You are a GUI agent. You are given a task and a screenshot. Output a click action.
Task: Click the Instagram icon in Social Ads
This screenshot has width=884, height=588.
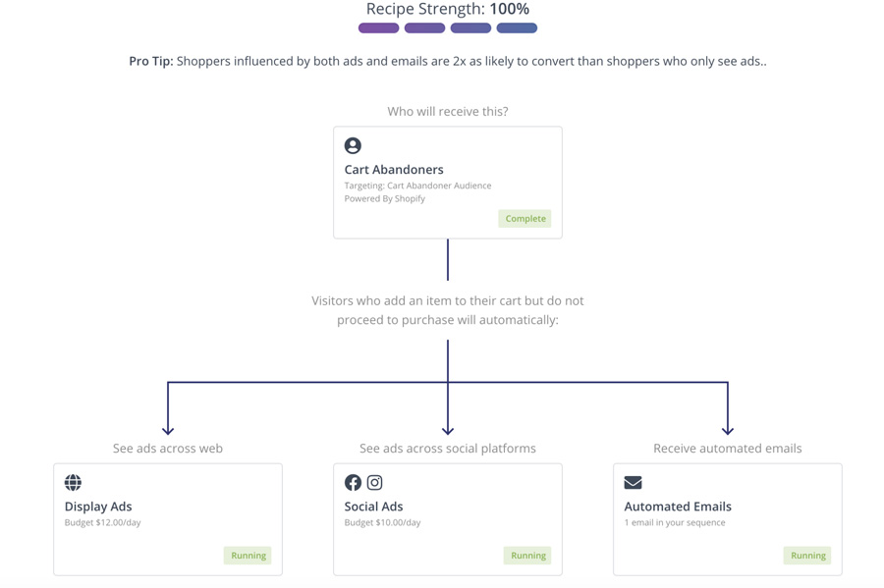[374, 482]
